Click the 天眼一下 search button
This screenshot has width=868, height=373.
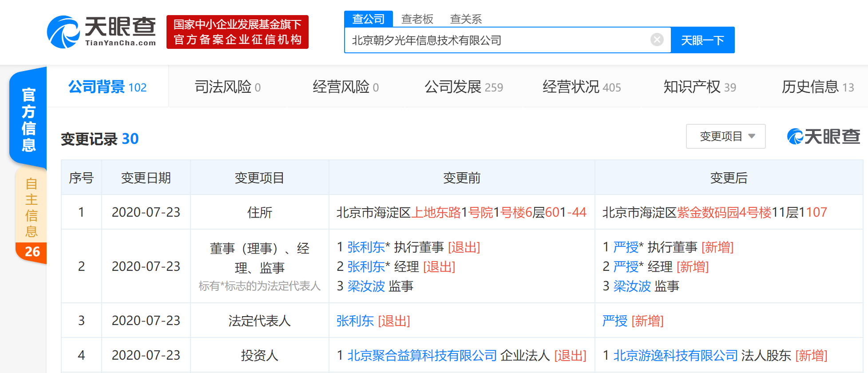[x=703, y=40]
